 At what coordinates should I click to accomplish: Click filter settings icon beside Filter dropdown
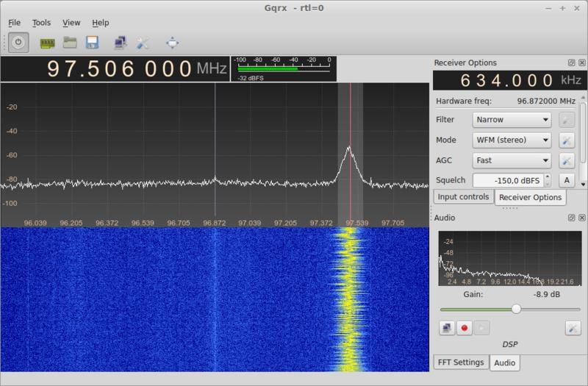coord(567,120)
